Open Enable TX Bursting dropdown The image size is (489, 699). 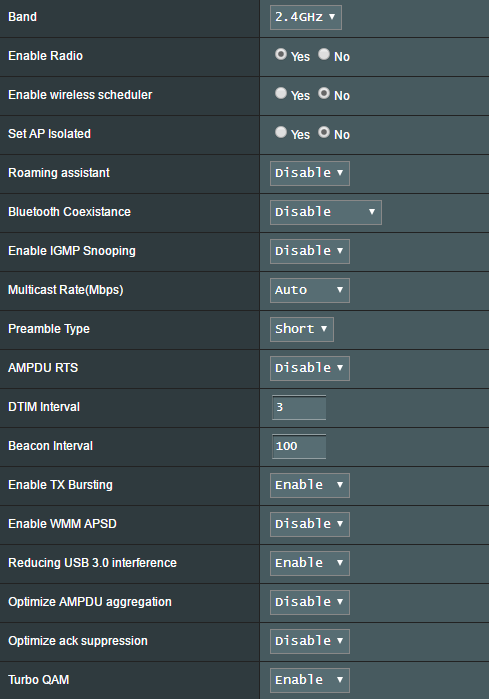coord(310,485)
